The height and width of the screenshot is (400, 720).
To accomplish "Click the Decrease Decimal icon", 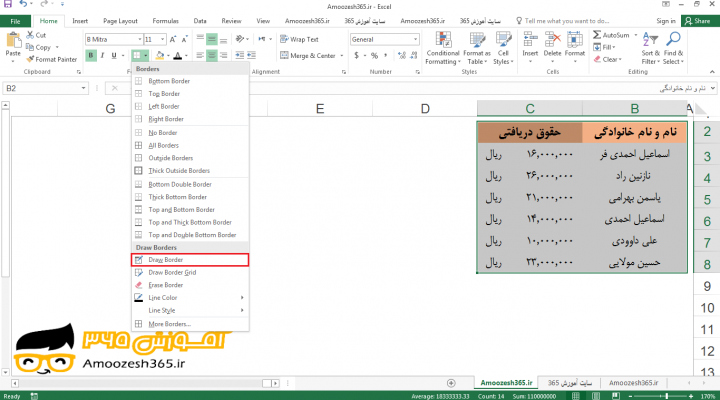I will point(414,56).
